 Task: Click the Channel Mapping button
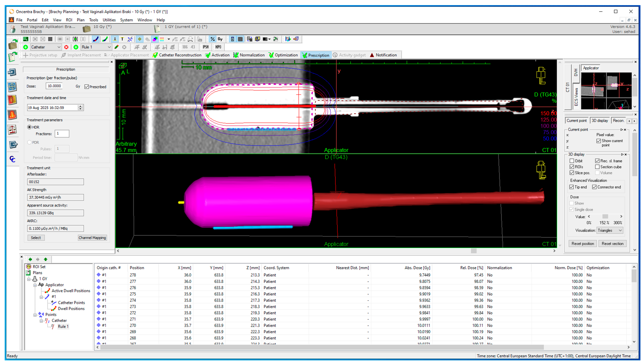click(x=92, y=238)
